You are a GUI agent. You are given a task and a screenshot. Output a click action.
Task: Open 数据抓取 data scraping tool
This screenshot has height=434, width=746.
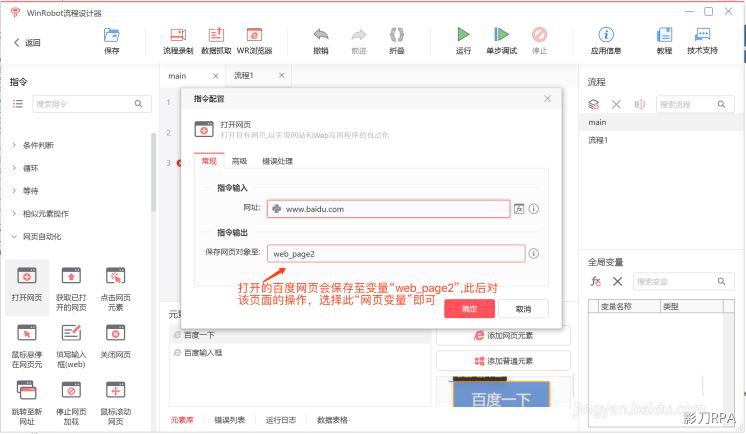click(x=216, y=35)
